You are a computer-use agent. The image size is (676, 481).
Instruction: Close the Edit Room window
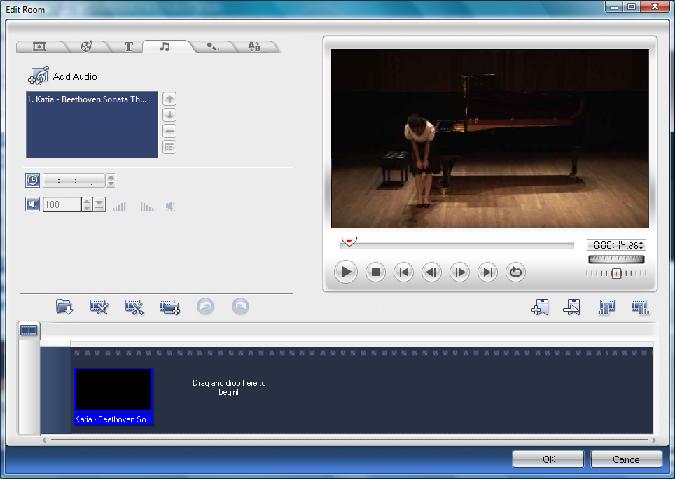point(655,6)
